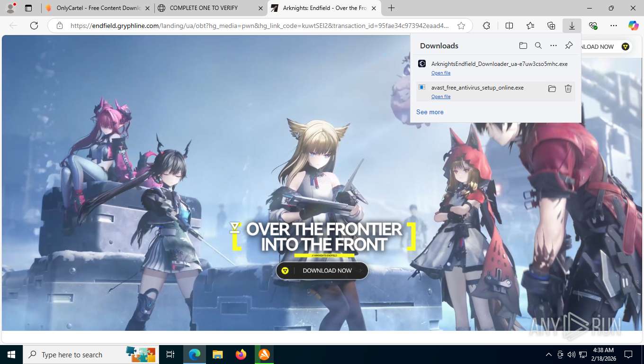The image size is (644, 364).
Task: Toggle the Downloads toolbar button
Action: pyautogui.click(x=572, y=26)
